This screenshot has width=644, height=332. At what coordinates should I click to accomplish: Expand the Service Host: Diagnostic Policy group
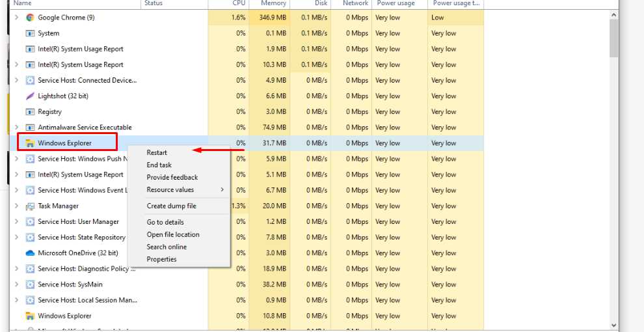pos(16,269)
